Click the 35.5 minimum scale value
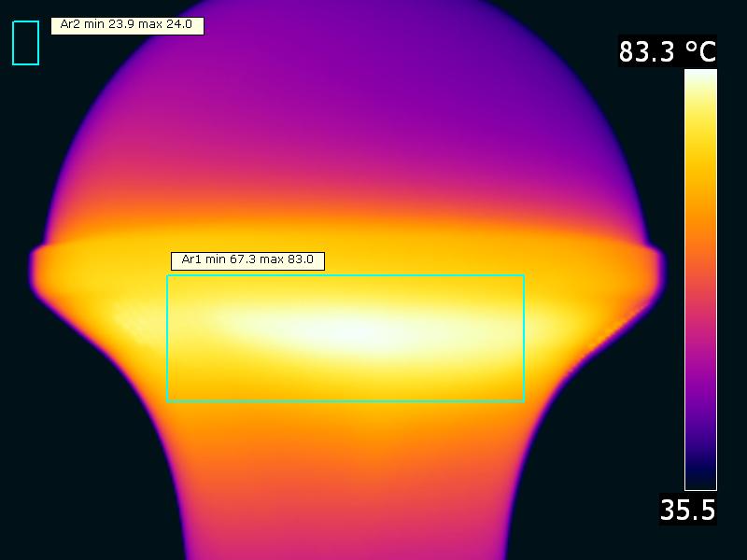 tap(687, 510)
